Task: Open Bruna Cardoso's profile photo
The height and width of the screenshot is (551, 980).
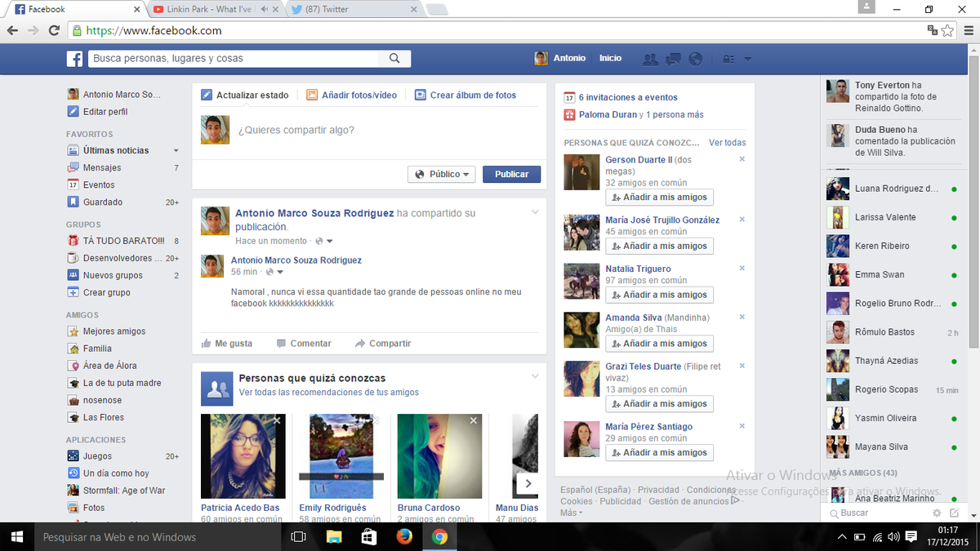Action: 439,456
